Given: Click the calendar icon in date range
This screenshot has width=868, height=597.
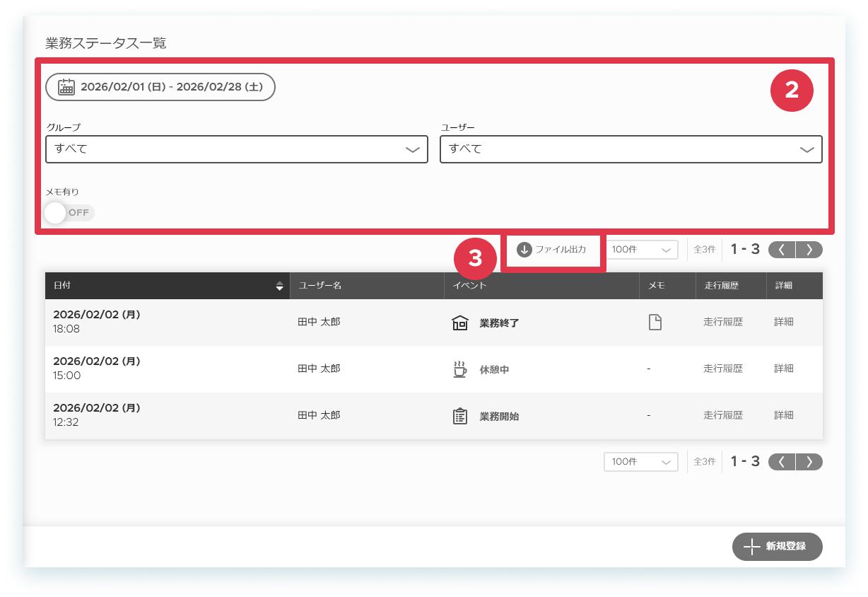Looking at the screenshot, I should (x=66, y=87).
